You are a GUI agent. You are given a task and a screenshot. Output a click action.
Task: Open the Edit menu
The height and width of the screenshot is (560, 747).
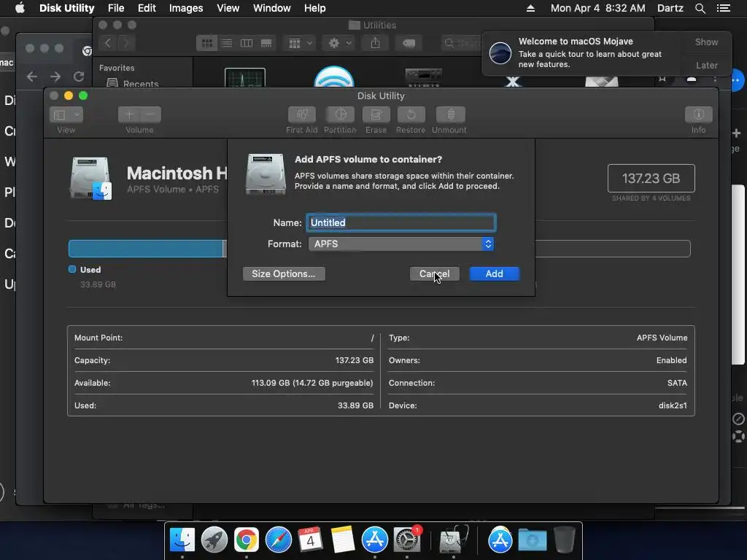pyautogui.click(x=147, y=8)
